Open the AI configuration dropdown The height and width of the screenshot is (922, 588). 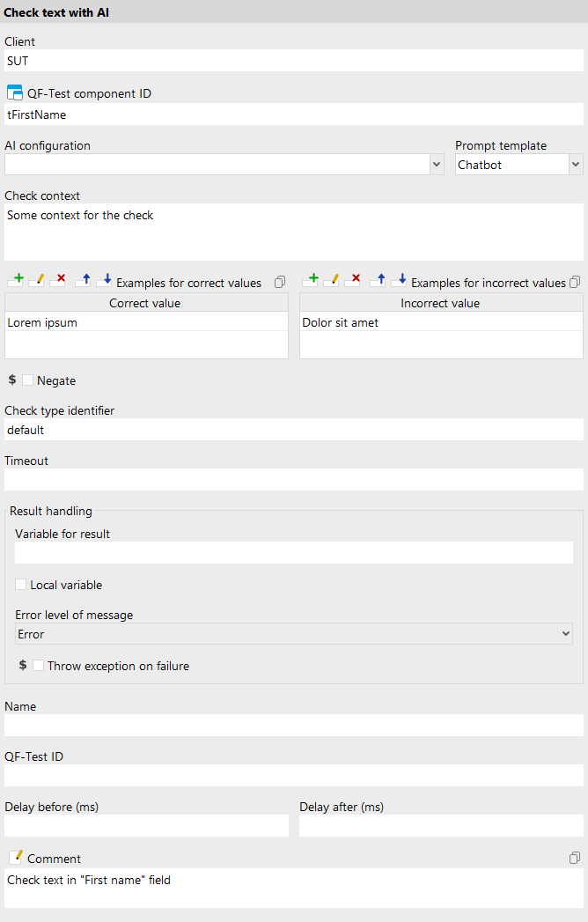(x=437, y=165)
